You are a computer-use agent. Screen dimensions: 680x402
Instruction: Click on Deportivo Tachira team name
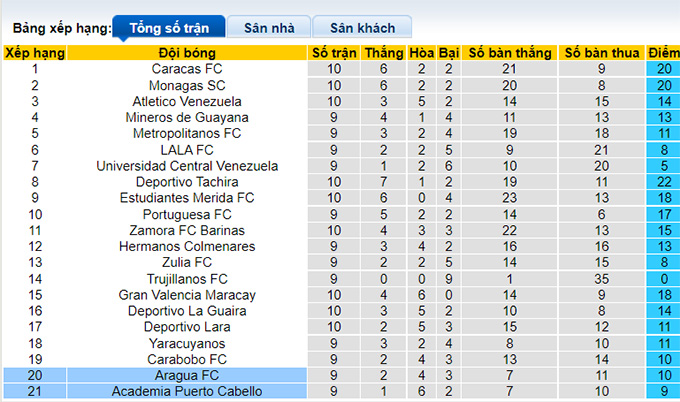[187, 182]
